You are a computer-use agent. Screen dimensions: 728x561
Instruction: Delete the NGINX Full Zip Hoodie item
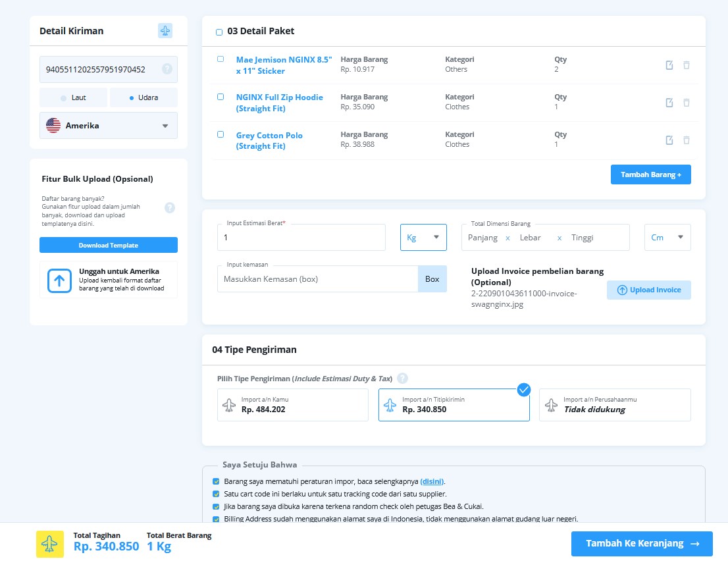click(x=687, y=103)
